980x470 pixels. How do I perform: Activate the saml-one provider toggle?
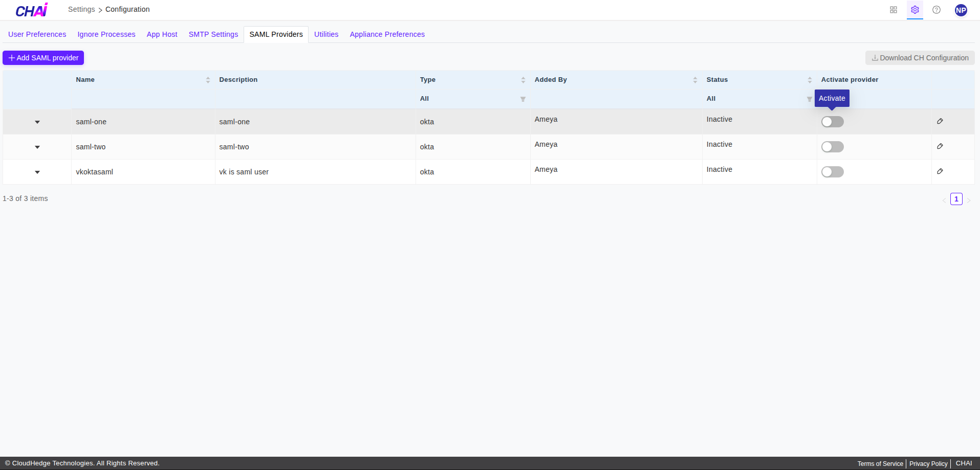tap(832, 122)
